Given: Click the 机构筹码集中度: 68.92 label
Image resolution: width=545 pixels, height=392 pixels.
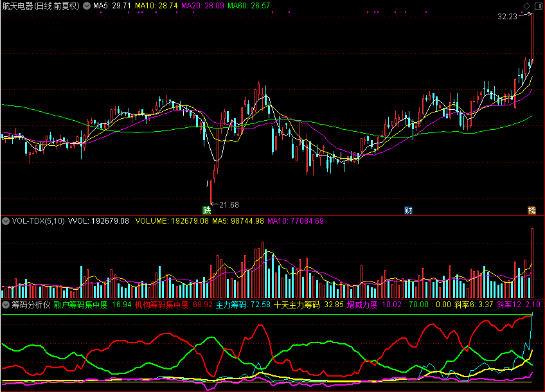Looking at the screenshot, I should (x=174, y=305).
